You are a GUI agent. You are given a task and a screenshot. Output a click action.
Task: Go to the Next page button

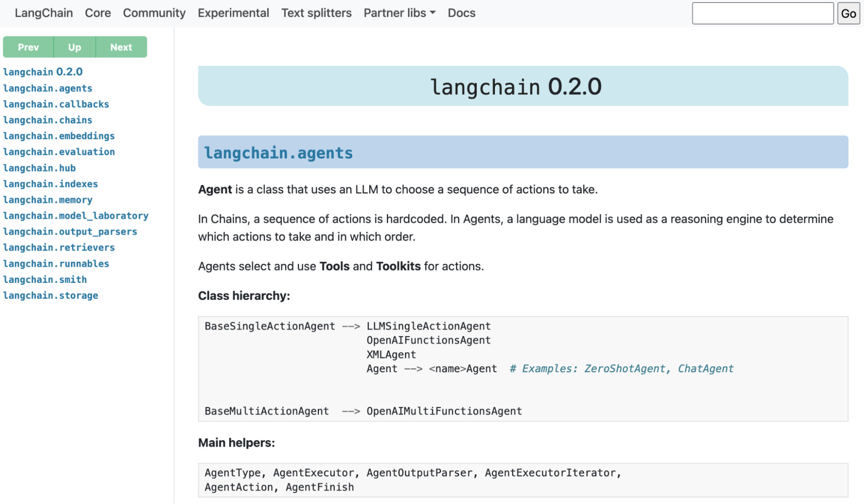(x=121, y=47)
